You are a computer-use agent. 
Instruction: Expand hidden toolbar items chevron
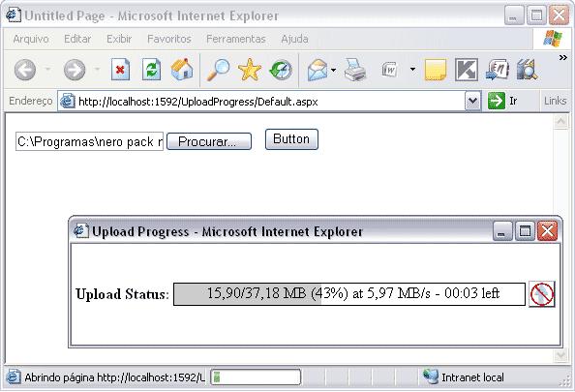562,57
